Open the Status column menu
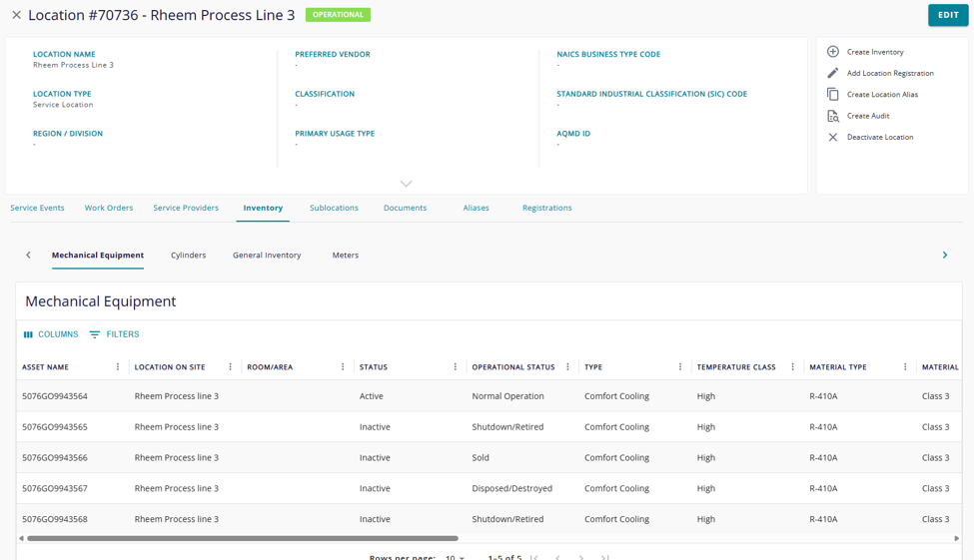This screenshot has height=560, width=974. [455, 367]
